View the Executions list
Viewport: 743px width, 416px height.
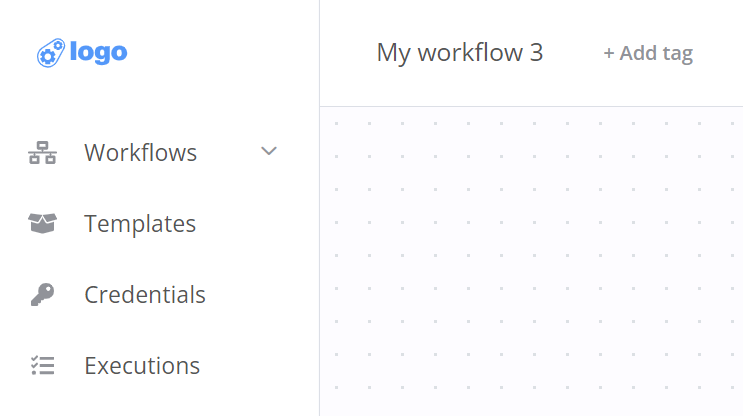pyautogui.click(x=142, y=366)
